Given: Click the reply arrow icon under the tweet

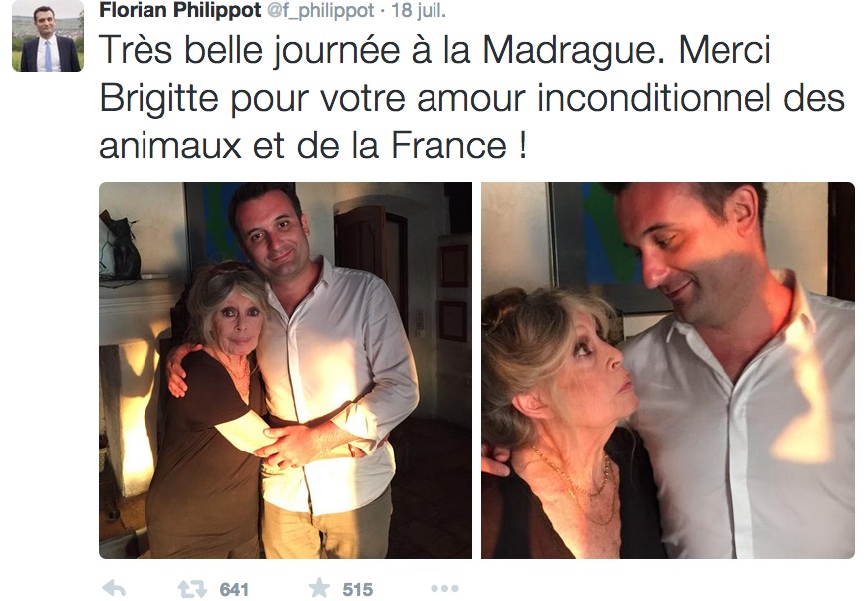Looking at the screenshot, I should click(x=114, y=588).
